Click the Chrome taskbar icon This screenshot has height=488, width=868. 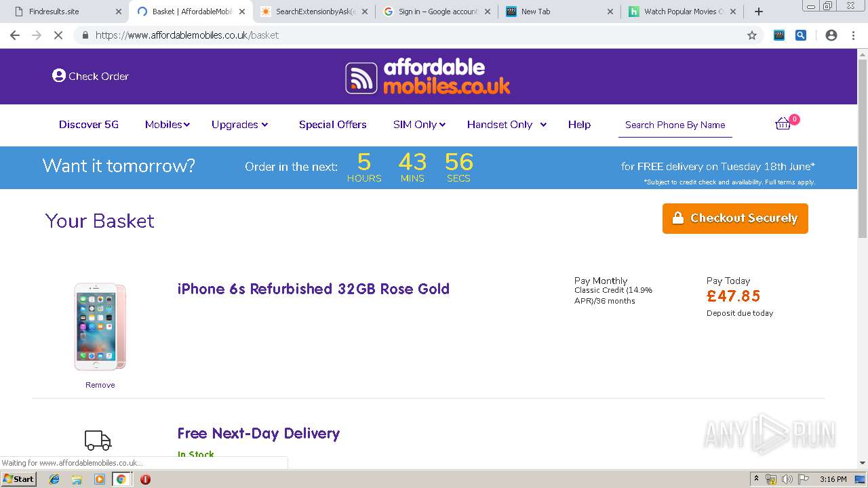[x=121, y=479]
